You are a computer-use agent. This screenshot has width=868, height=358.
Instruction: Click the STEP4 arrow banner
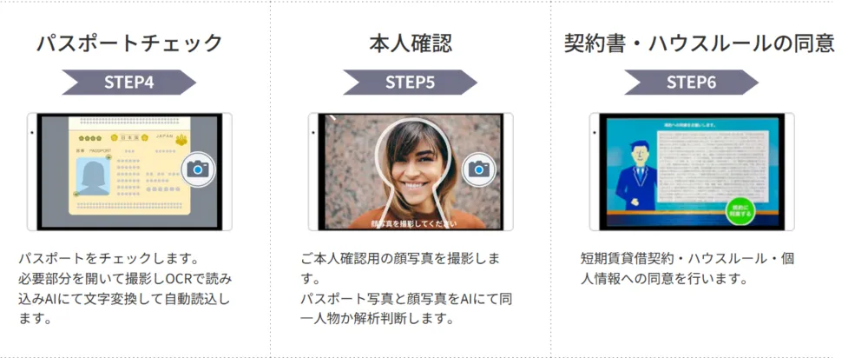[129, 83]
